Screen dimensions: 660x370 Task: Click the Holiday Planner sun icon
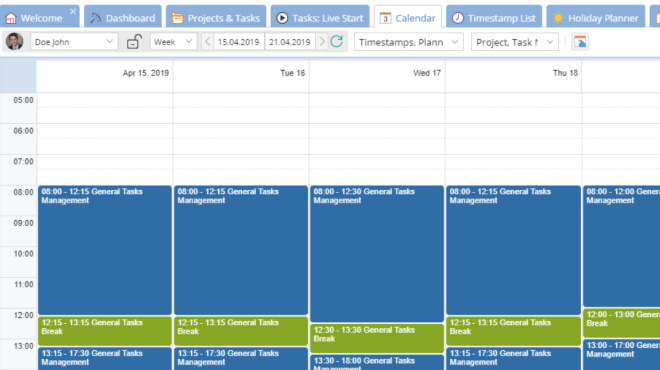pos(558,18)
